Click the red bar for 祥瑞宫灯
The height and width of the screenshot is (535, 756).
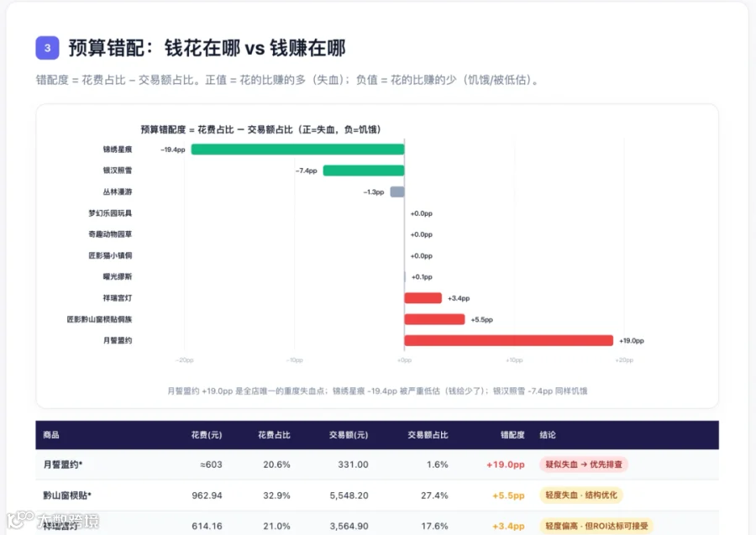[423, 298]
